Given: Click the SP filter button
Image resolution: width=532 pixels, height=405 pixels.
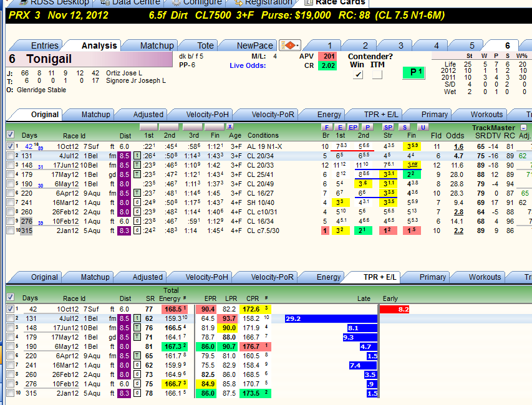Looking at the screenshot, I should click(x=388, y=127).
